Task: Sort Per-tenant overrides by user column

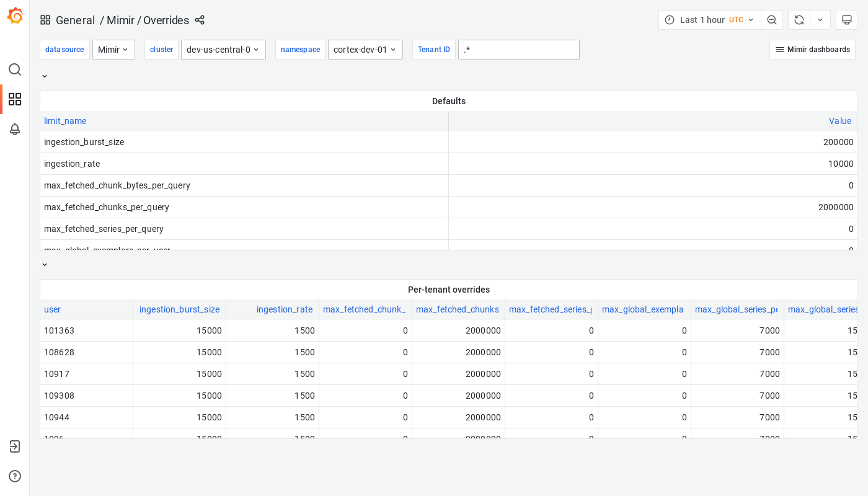Action: tap(52, 309)
